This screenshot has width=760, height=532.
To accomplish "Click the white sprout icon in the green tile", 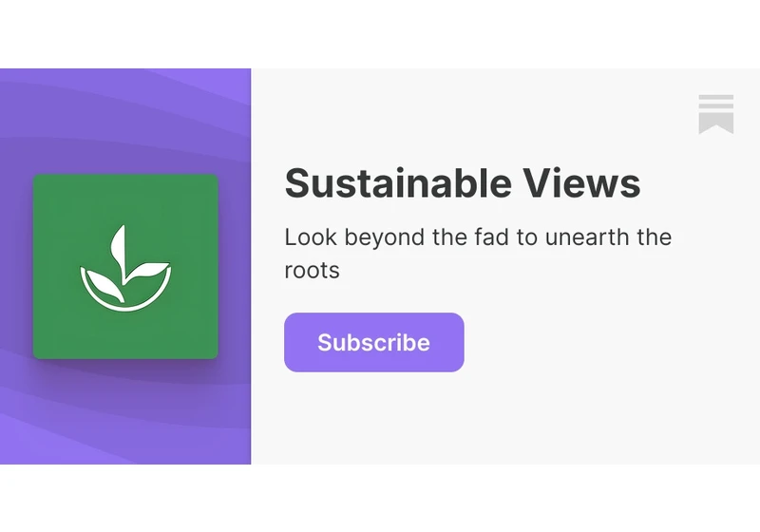I will (x=125, y=269).
